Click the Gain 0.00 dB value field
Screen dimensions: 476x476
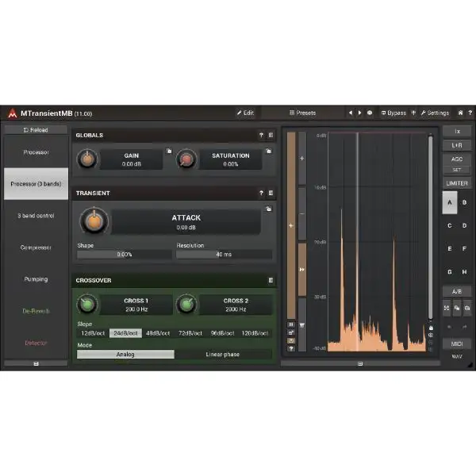tap(132, 159)
